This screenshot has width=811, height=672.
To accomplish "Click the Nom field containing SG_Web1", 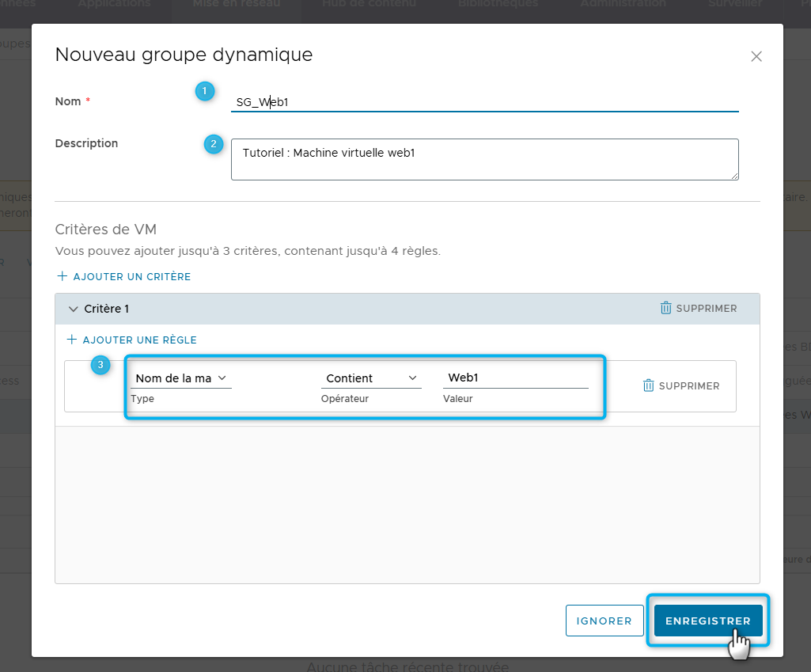I will [484, 101].
